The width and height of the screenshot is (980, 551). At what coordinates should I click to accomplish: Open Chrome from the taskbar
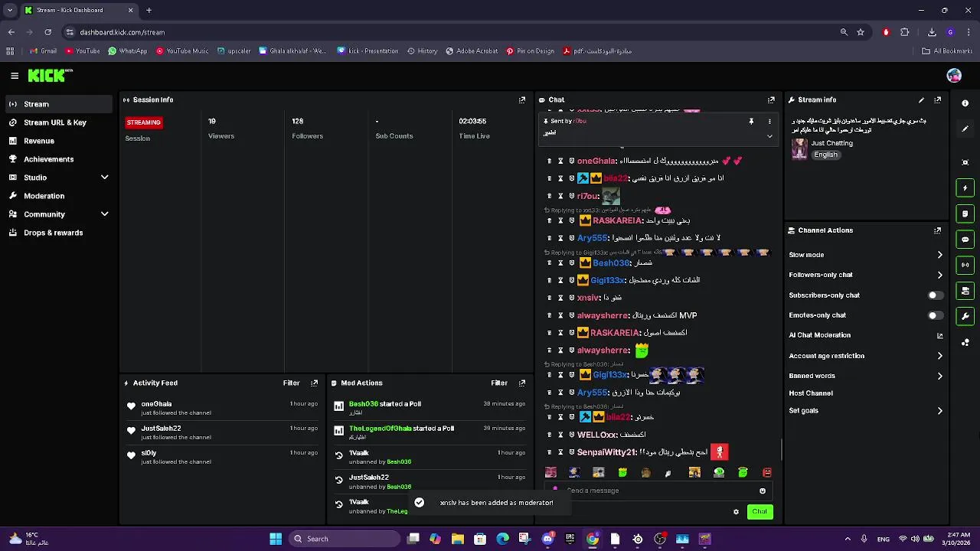(593, 539)
